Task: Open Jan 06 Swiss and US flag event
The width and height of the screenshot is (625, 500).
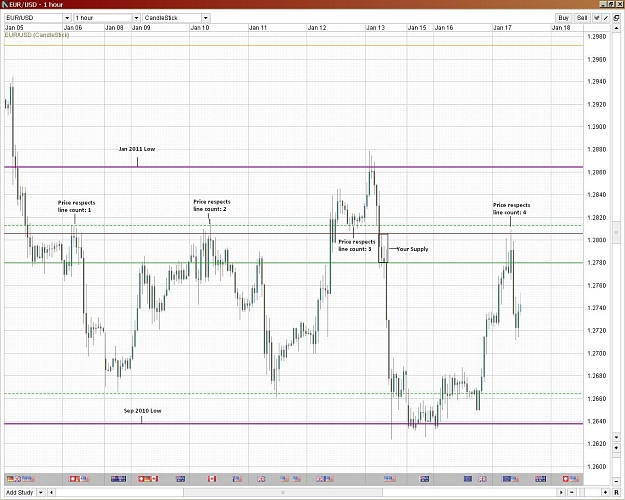Action: (79, 478)
